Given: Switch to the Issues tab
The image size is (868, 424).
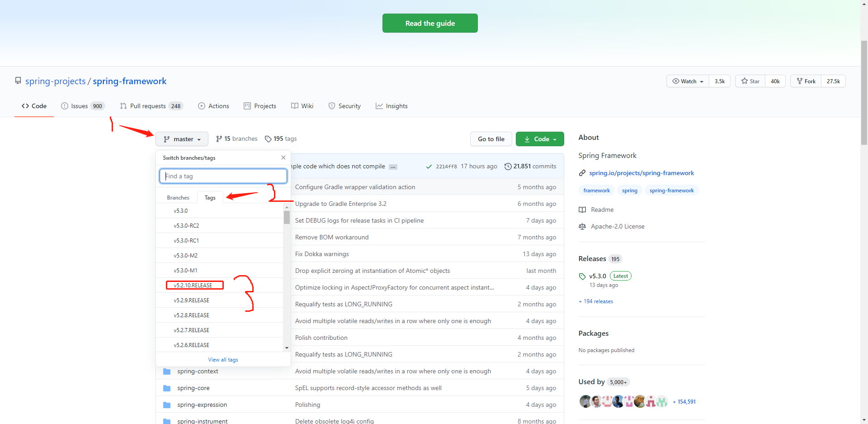Looking at the screenshot, I should [x=83, y=106].
